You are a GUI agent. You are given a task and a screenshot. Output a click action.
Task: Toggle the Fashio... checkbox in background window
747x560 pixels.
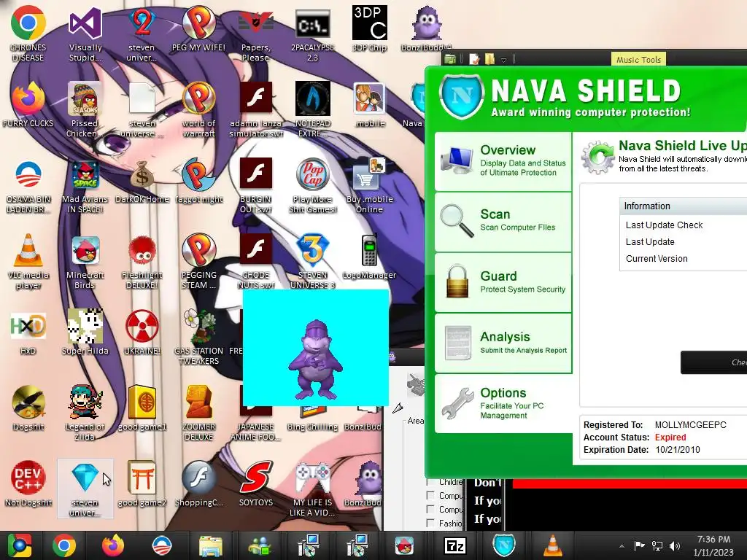pyautogui.click(x=430, y=523)
